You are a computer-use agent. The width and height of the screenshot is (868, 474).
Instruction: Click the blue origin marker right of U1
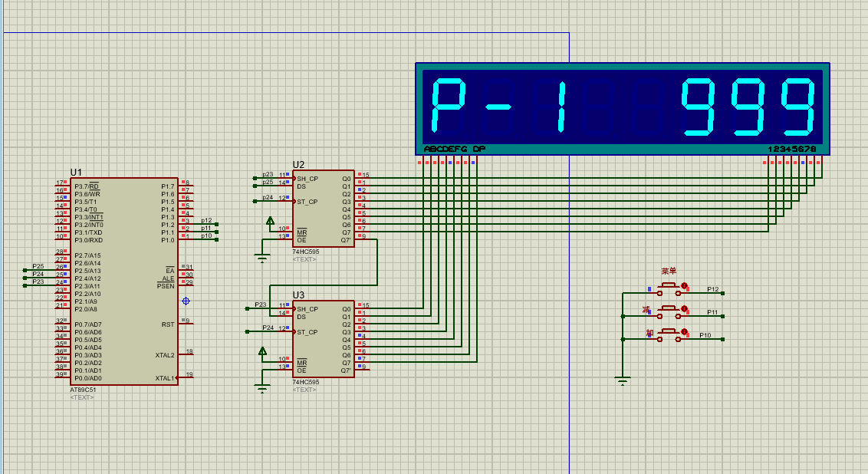coord(186,301)
